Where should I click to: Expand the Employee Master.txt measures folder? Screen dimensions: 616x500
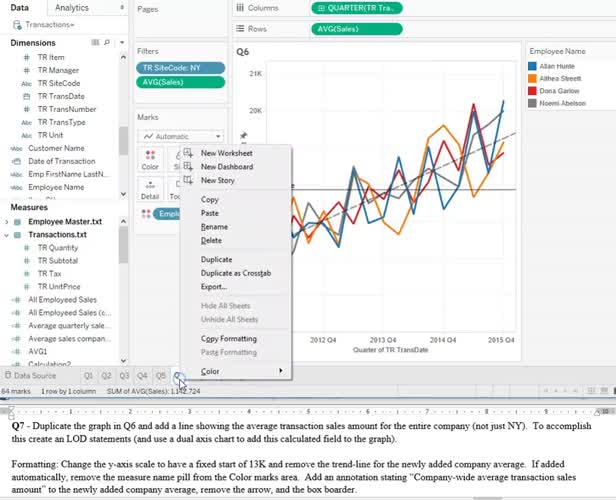coord(6,221)
